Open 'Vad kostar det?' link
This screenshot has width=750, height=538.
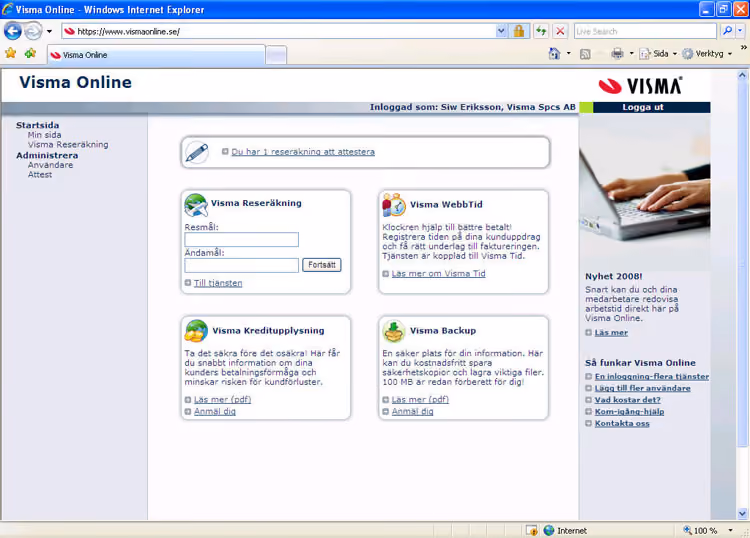pos(628,400)
